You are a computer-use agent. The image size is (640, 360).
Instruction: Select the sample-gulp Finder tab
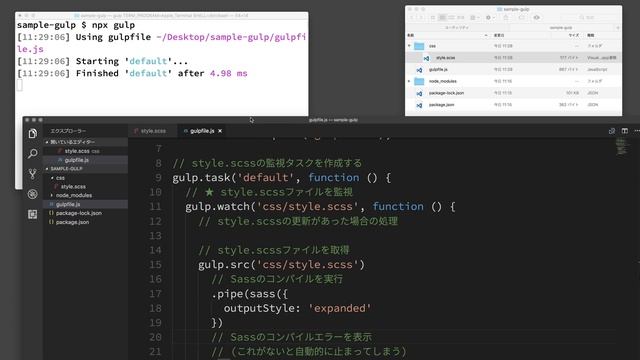(561, 28)
